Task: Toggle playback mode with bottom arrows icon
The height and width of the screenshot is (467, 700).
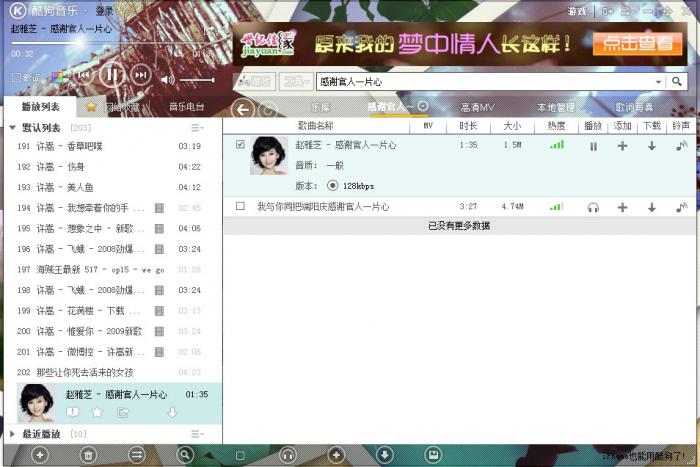Action: click(136, 455)
